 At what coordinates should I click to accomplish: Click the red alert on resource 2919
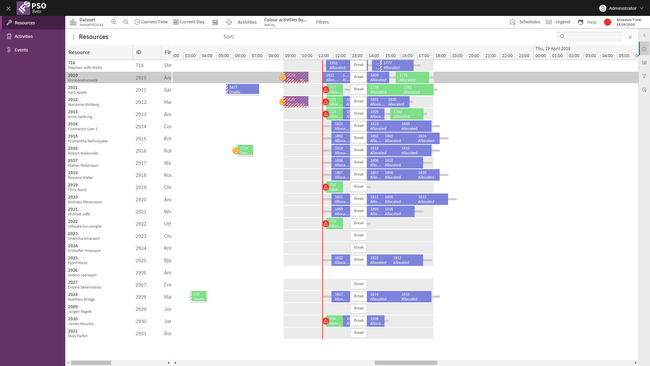tap(326, 187)
